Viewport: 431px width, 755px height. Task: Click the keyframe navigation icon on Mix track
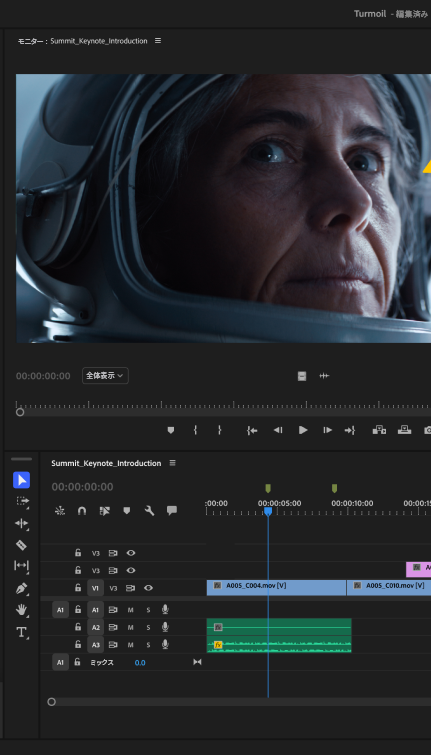[x=197, y=662]
